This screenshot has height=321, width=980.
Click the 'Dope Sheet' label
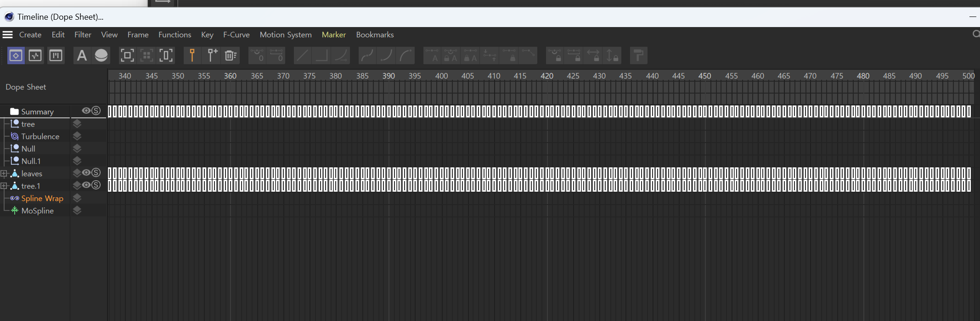tap(26, 87)
